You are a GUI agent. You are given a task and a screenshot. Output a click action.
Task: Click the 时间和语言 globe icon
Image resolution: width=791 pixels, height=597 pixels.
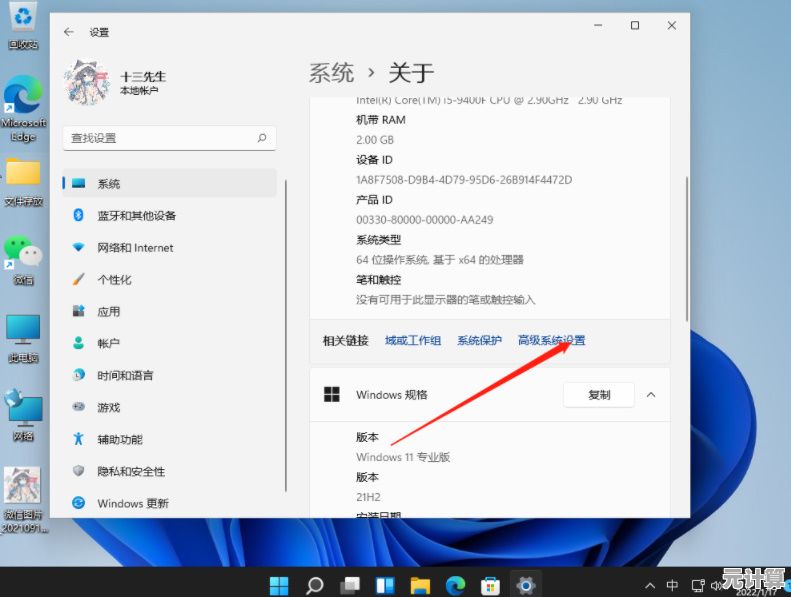point(79,375)
